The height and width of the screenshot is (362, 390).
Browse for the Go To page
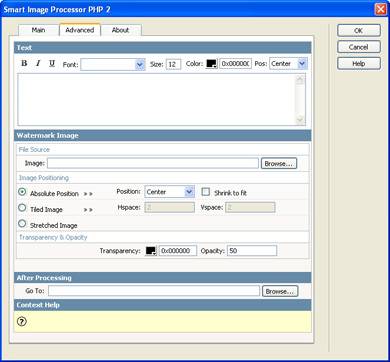pos(280,291)
